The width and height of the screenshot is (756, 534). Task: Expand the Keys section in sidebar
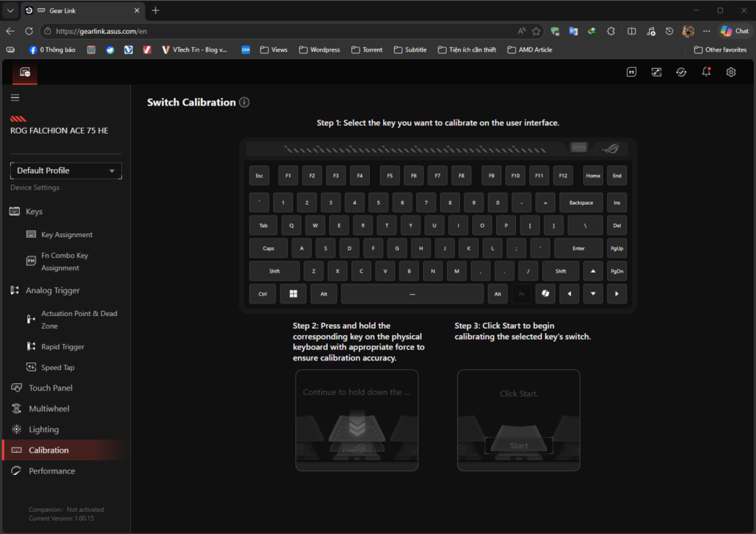[34, 211]
